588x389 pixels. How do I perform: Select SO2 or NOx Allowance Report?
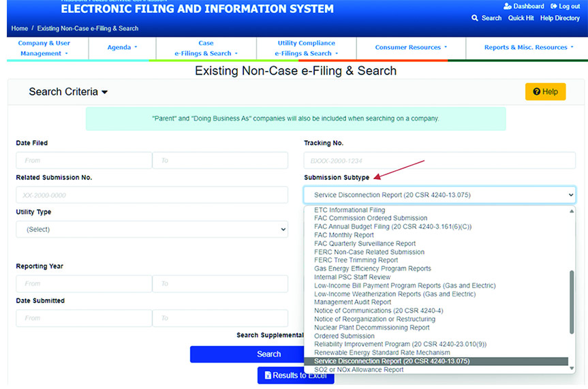(359, 370)
